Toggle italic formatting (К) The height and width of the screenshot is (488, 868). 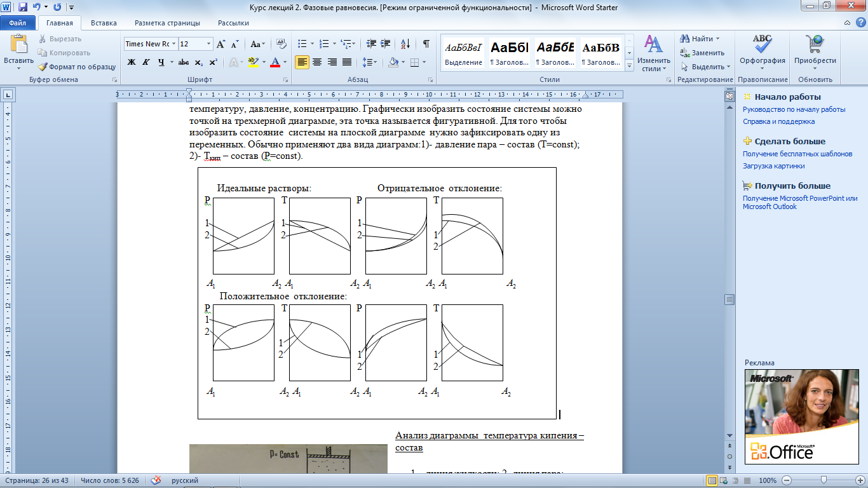[x=146, y=62]
